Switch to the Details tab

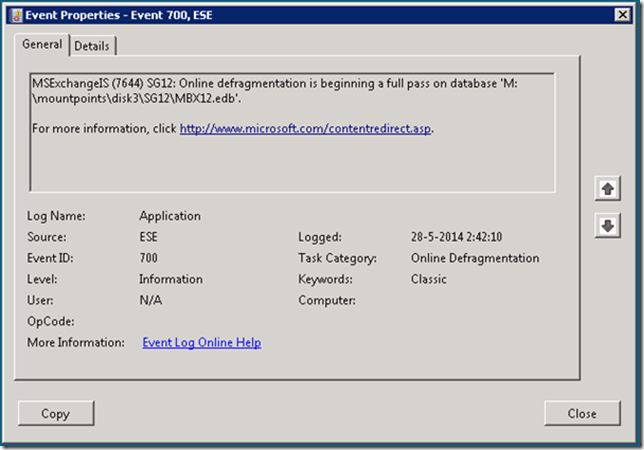(x=92, y=46)
